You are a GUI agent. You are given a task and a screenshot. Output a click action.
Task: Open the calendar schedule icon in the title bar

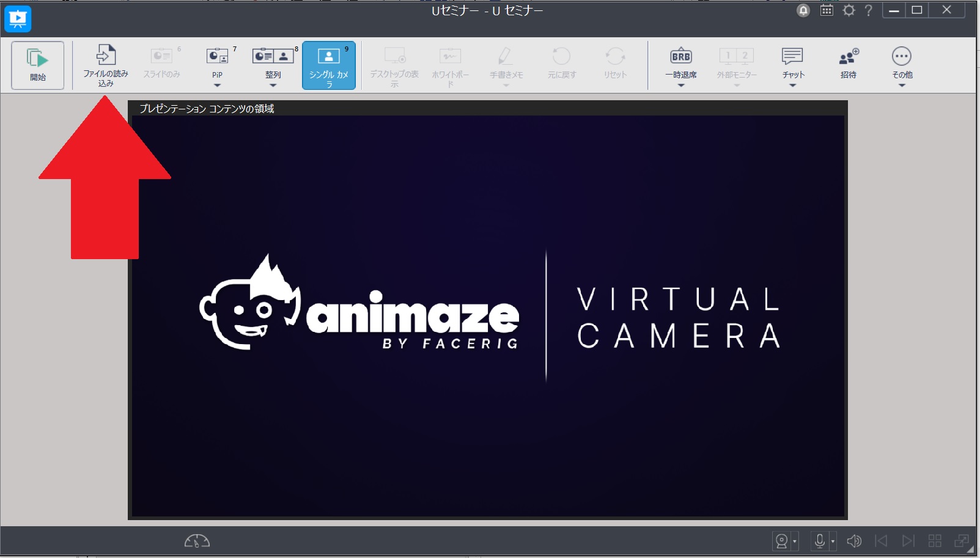click(827, 10)
